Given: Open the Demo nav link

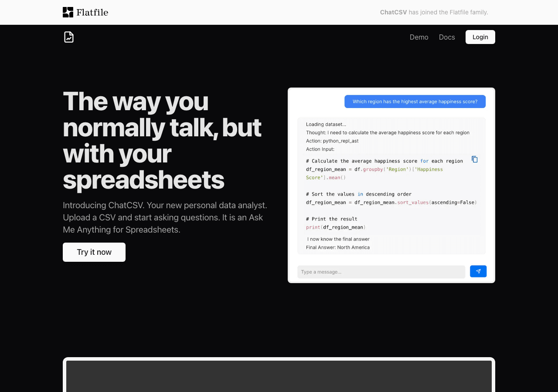Looking at the screenshot, I should (419, 37).
